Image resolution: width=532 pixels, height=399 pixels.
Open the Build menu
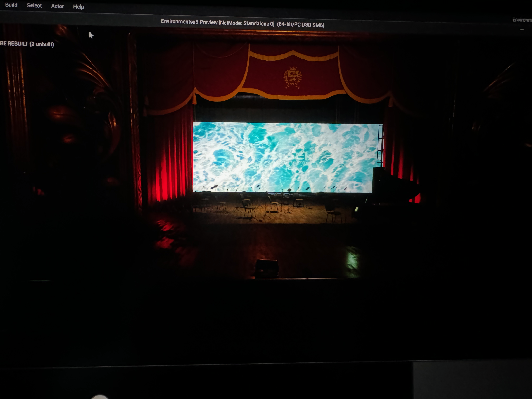[x=11, y=5]
